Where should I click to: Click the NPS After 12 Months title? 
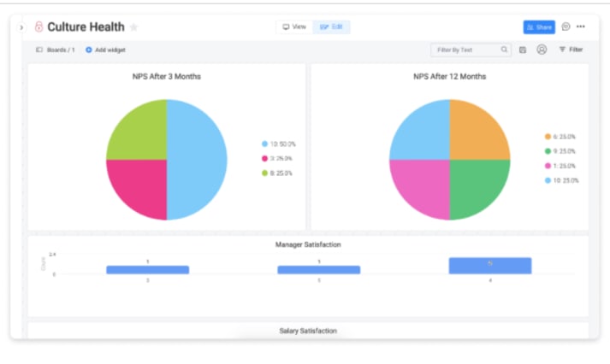(449, 77)
